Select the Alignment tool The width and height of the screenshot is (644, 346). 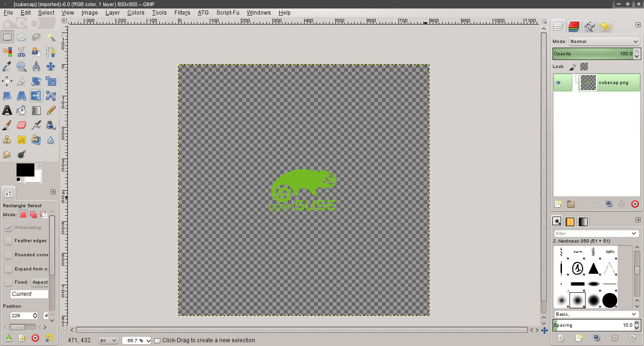tap(7, 81)
